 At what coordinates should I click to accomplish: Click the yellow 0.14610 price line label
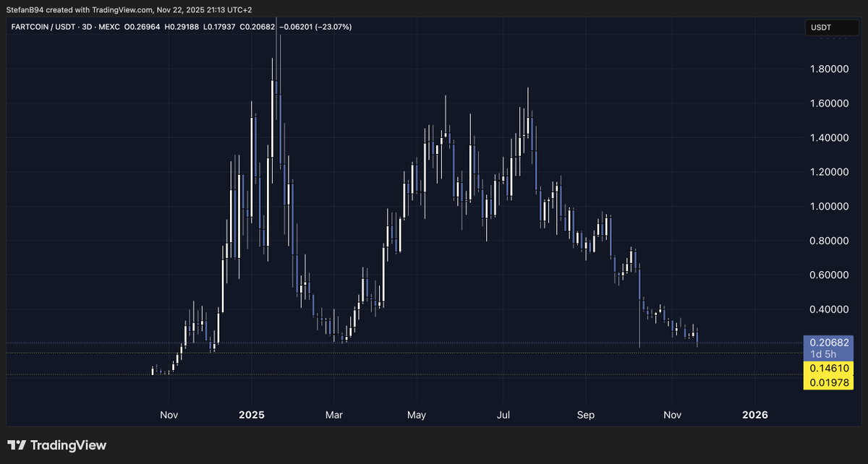coord(829,368)
